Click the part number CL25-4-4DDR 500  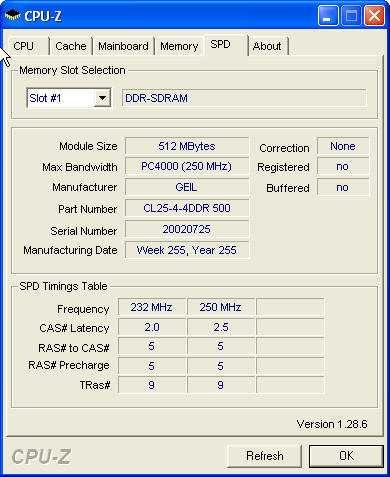click(187, 208)
